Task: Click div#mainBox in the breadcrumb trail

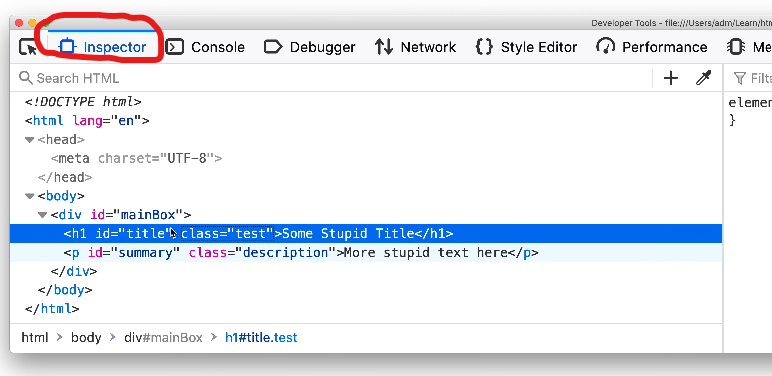Action: tap(163, 338)
